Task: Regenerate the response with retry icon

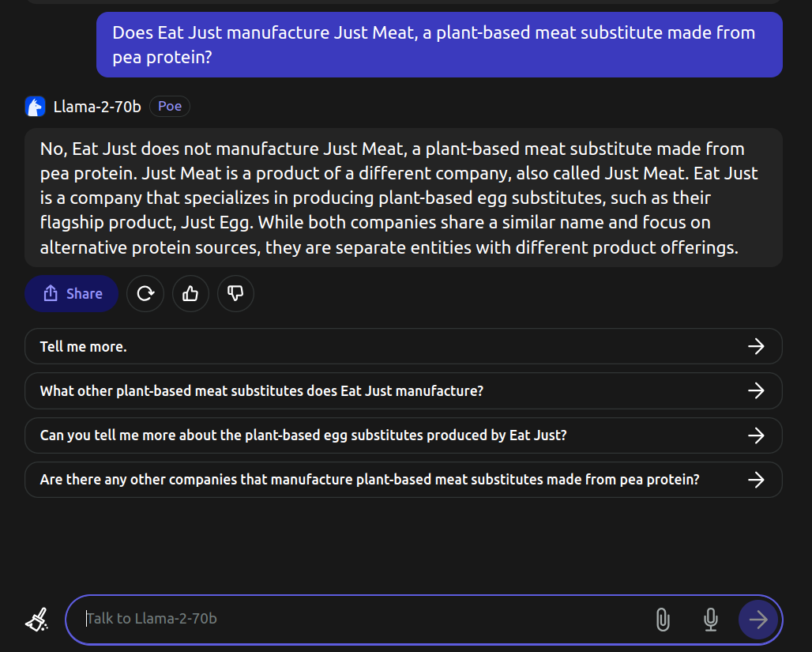Action: 145,294
